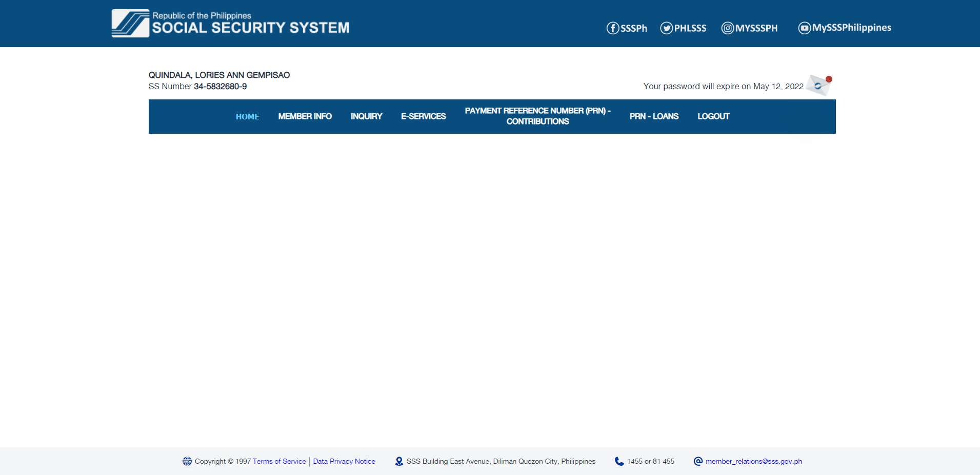
Task: Click the phone icon in footer
Action: [x=619, y=461]
